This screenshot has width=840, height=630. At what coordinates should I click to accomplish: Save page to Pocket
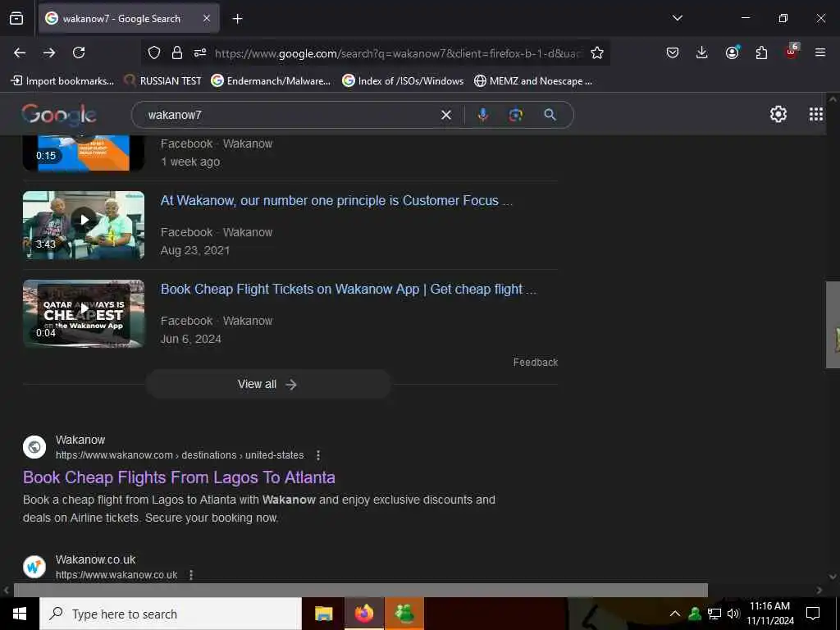point(673,52)
